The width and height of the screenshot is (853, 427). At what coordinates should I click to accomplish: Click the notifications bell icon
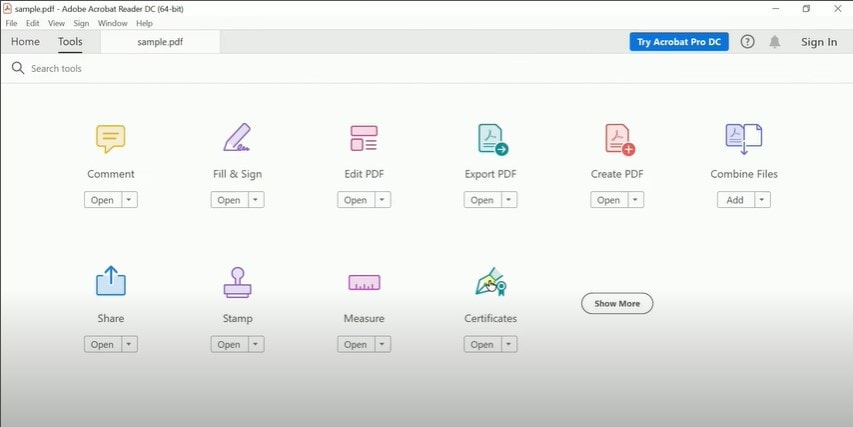[775, 42]
